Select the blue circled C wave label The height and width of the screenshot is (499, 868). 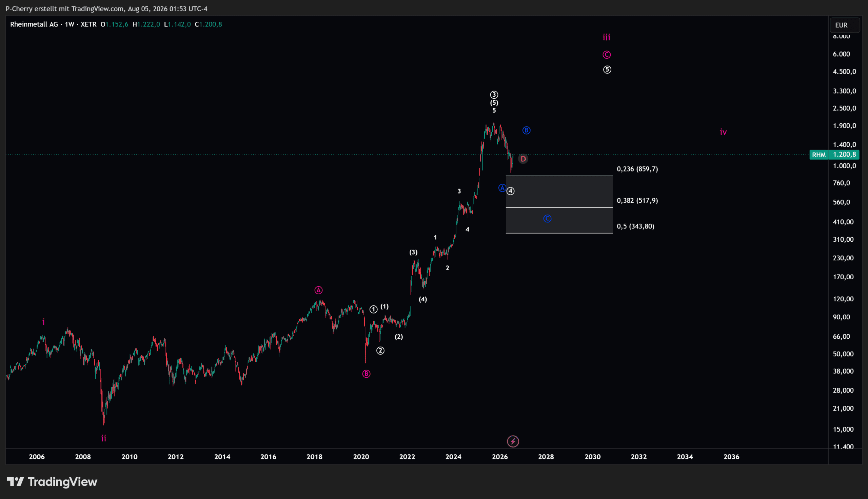[547, 218]
